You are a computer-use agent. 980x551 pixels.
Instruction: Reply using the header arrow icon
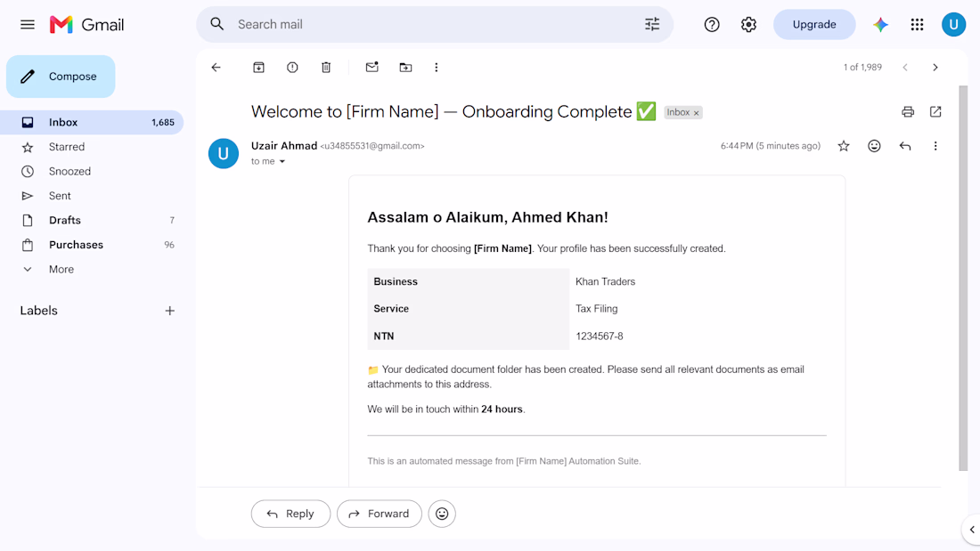(904, 146)
